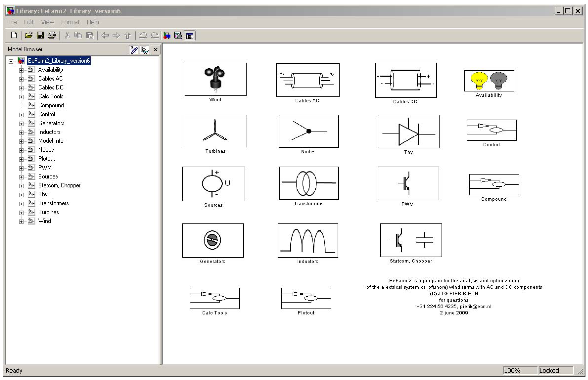Viewport: 588px width, 380px height.
Task: Toggle look under masks in Model Browser
Action: click(145, 50)
